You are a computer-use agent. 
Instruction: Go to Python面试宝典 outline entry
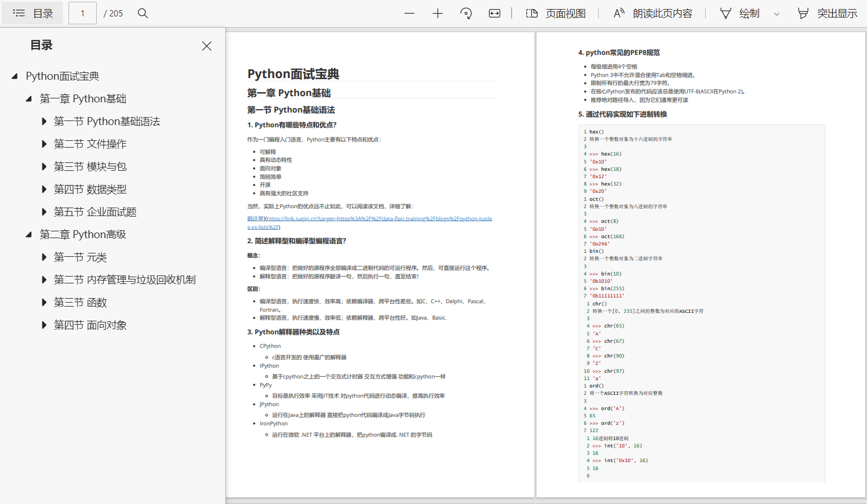(62, 76)
